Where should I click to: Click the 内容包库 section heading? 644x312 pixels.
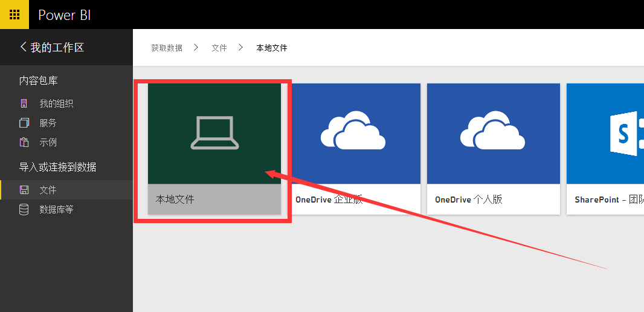coord(39,80)
